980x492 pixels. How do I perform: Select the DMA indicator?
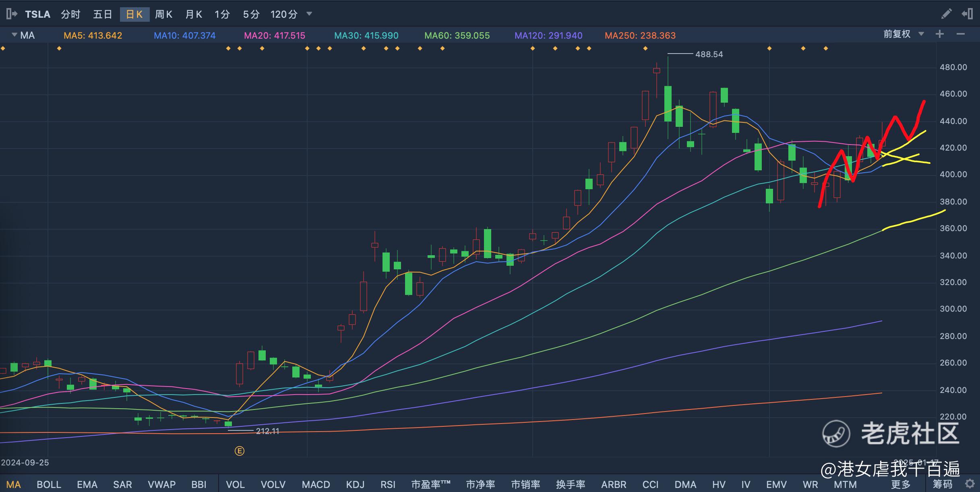[685, 484]
